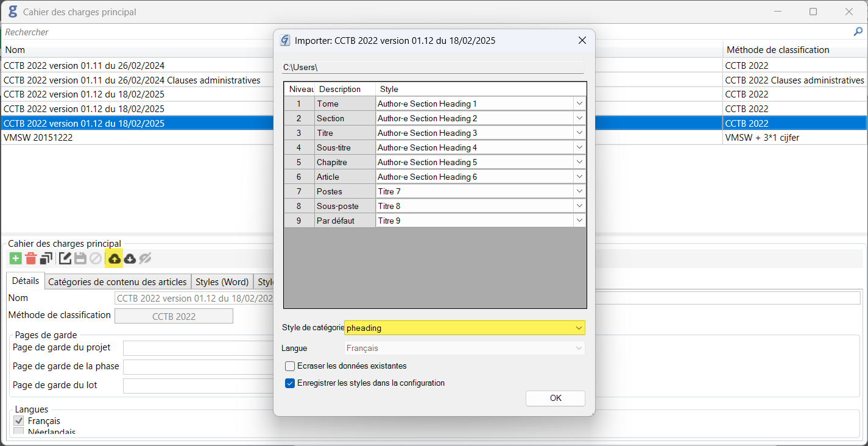
Task: Open the Style de catégorie pheading dropdown
Action: pos(465,328)
